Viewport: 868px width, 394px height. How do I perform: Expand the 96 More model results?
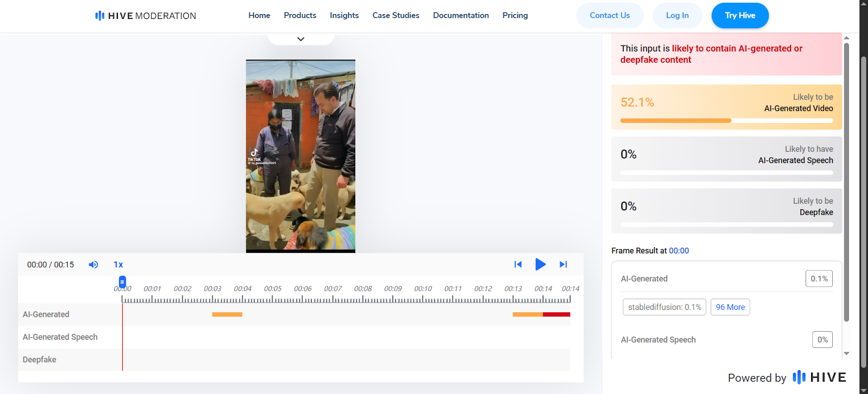coord(730,307)
